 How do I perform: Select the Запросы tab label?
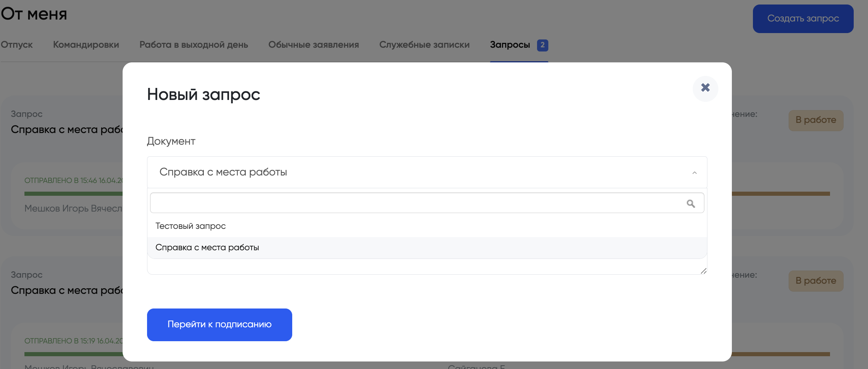tap(510, 45)
